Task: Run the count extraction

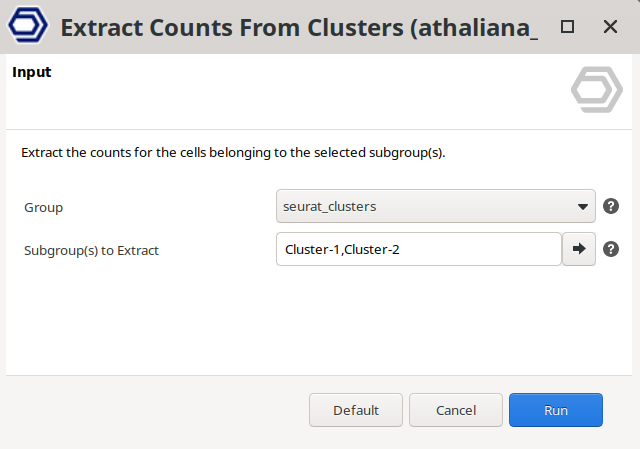Action: pyautogui.click(x=556, y=410)
